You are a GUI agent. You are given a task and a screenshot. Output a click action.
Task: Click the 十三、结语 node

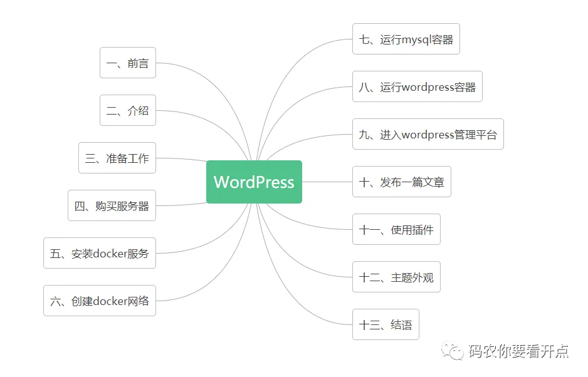coord(386,324)
